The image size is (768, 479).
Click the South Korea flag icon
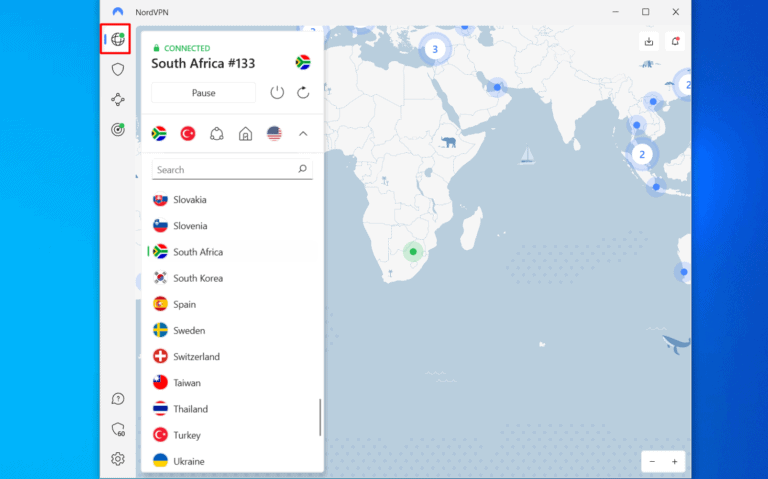160,278
